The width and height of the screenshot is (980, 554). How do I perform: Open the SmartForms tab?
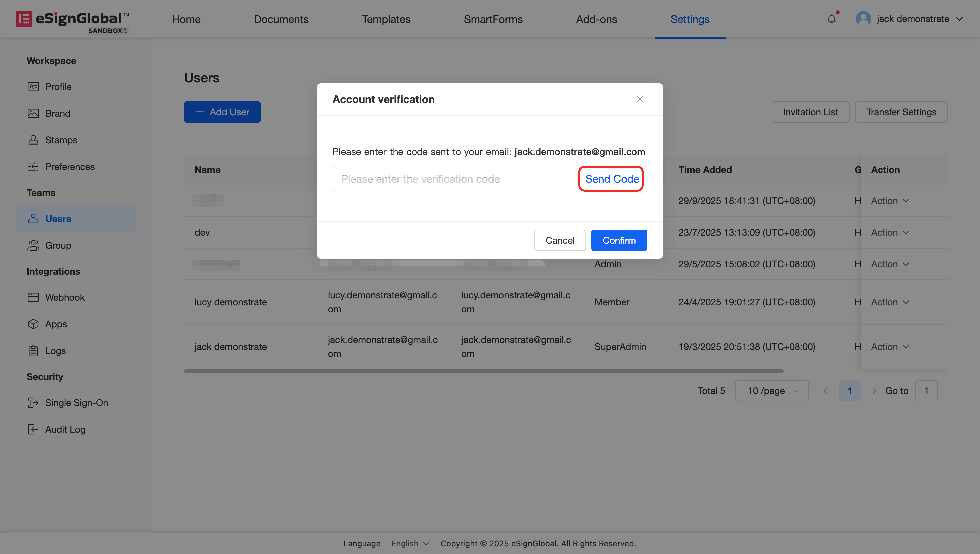pyautogui.click(x=493, y=19)
